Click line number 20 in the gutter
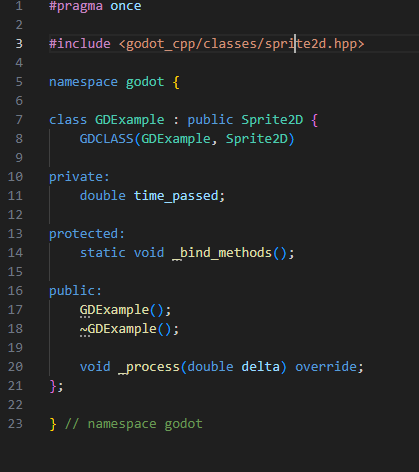419x472 pixels. click(15, 367)
